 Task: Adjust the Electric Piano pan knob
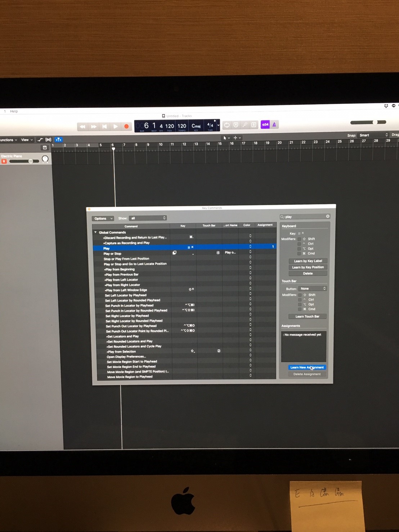pyautogui.click(x=45, y=159)
